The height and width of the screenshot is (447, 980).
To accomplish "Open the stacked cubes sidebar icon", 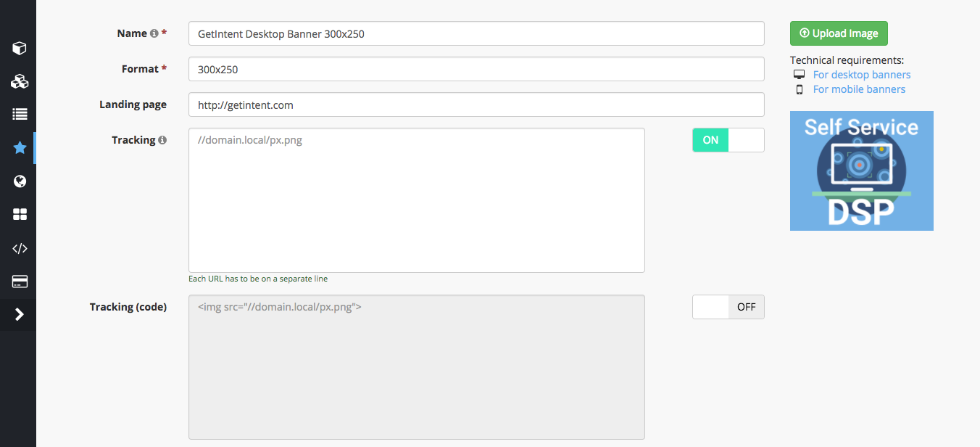I will 20,81.
